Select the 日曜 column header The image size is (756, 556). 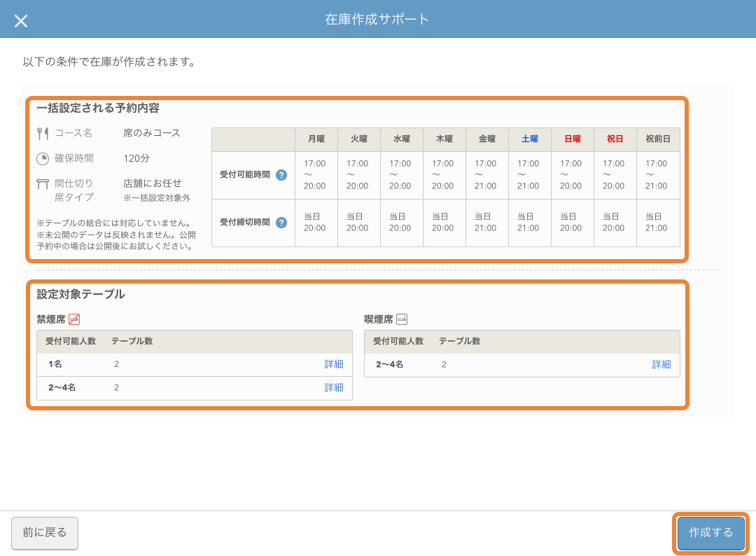(573, 139)
